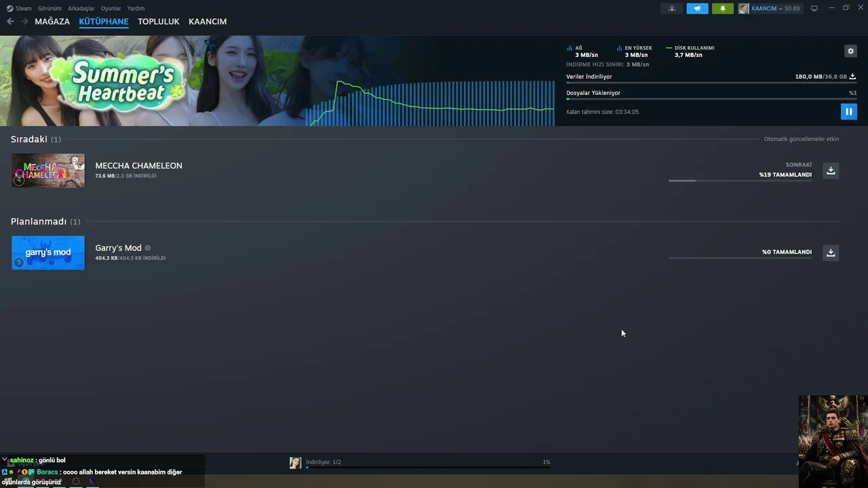Click the MECCHA CHAMELEON title
Screen dimensions: 868x488
(x=138, y=165)
